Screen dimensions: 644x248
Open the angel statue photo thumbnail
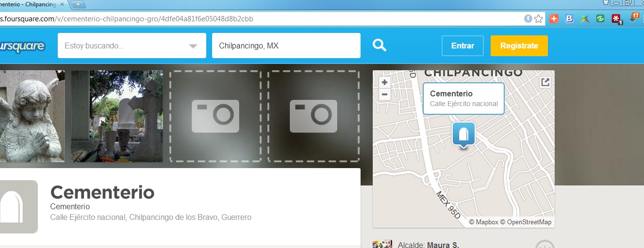click(x=32, y=116)
